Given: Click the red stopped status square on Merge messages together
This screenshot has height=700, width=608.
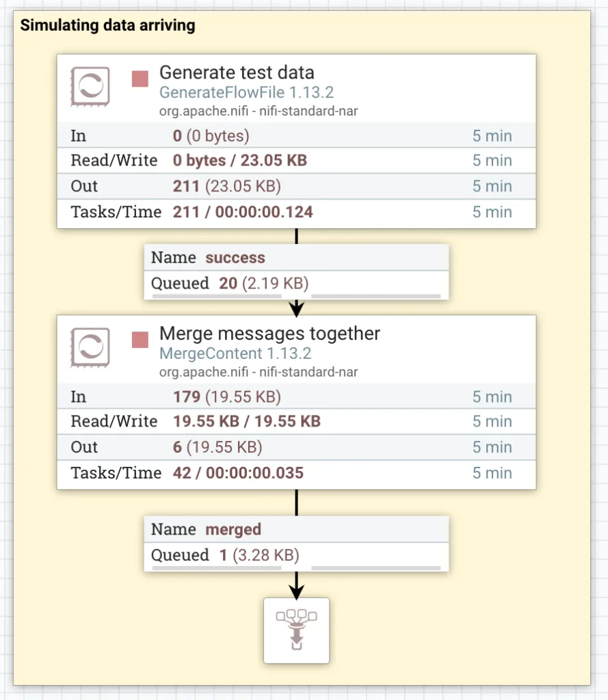Looking at the screenshot, I should [140, 340].
